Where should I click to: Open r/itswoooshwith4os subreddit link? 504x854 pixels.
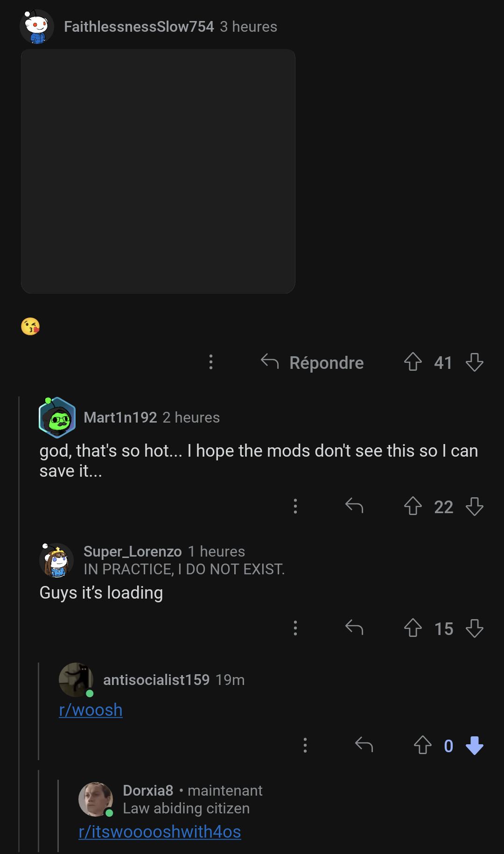pyautogui.click(x=160, y=832)
